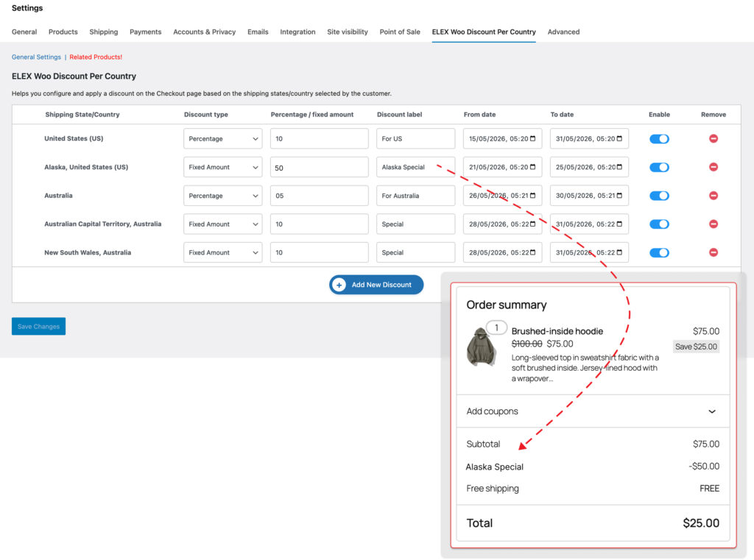This screenshot has width=754, height=560.
Task: Open the Shipping tab
Action: click(103, 32)
